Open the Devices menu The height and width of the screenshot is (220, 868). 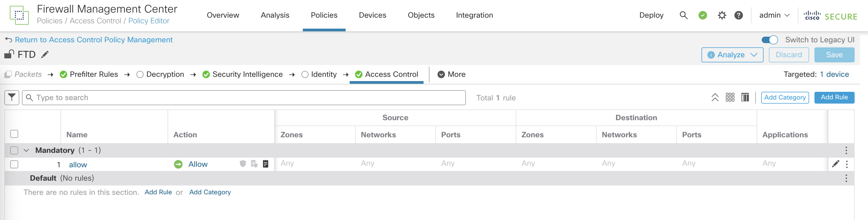(372, 15)
